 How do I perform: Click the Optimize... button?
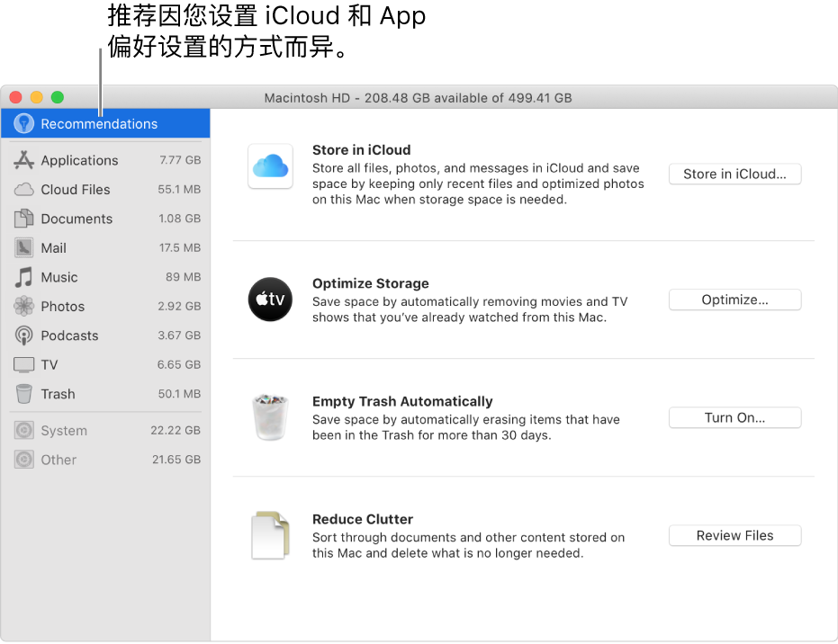pos(734,300)
